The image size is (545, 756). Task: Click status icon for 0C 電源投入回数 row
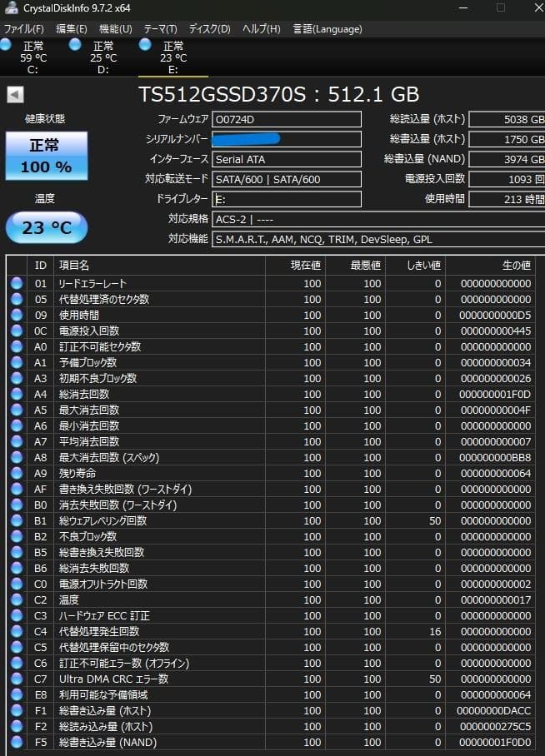pos(17,331)
